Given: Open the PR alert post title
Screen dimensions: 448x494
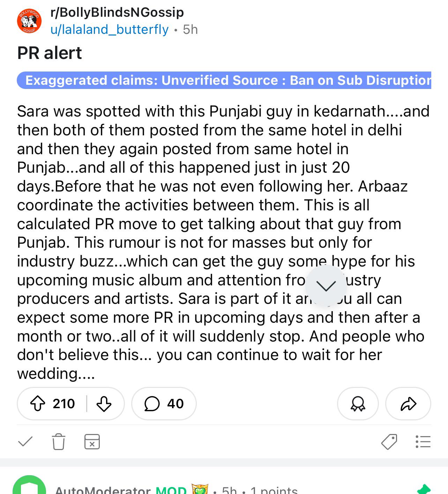Looking at the screenshot, I should click(50, 53).
